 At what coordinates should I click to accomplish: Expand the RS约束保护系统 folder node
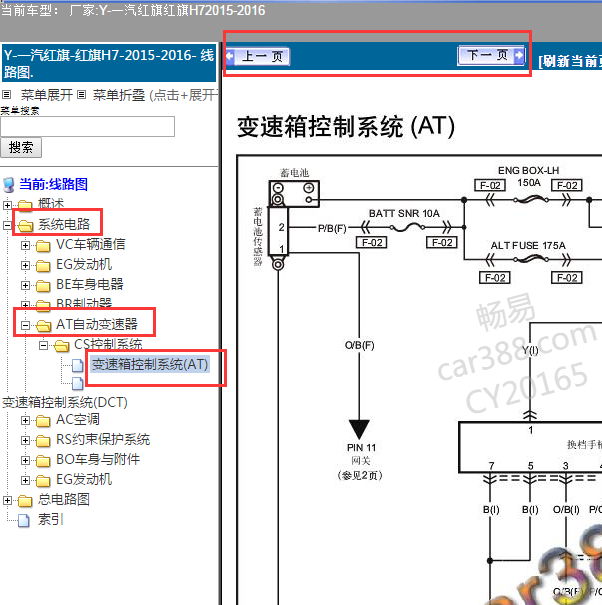coord(25,440)
